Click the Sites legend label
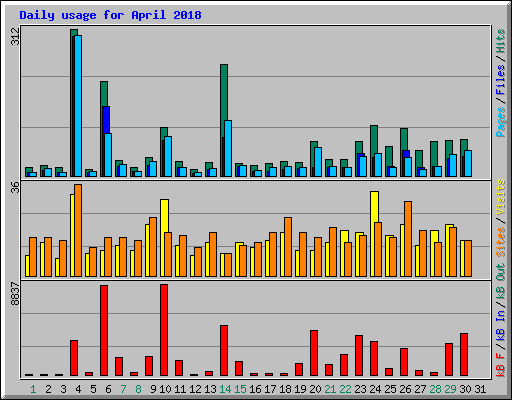 (x=501, y=242)
